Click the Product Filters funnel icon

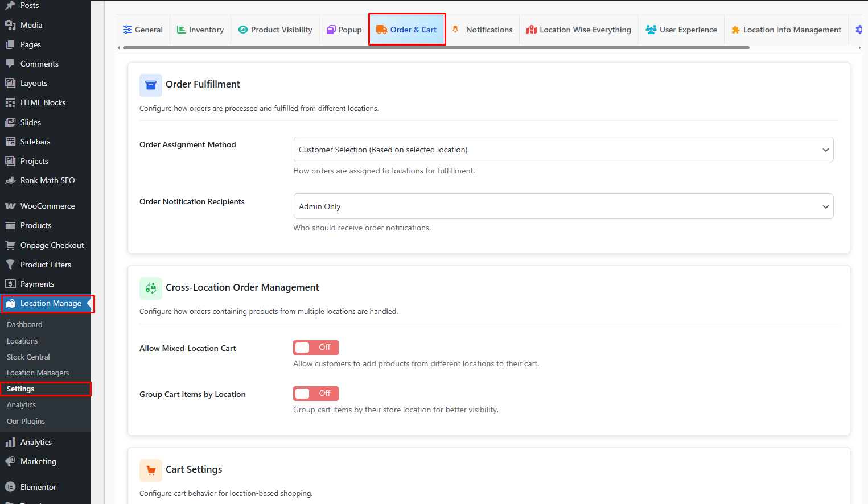click(x=10, y=265)
